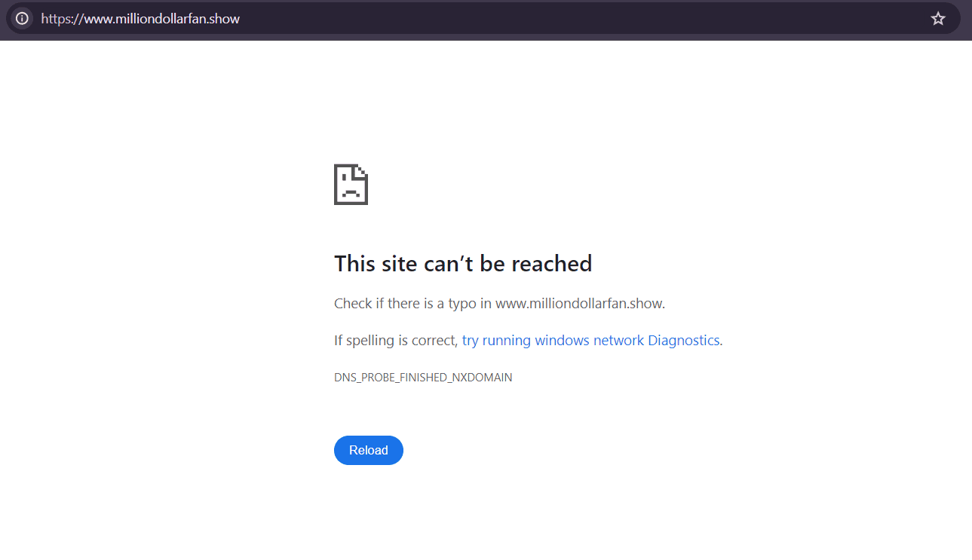Open the windows network Diagnostics link
This screenshot has height=560, width=972.
point(591,341)
